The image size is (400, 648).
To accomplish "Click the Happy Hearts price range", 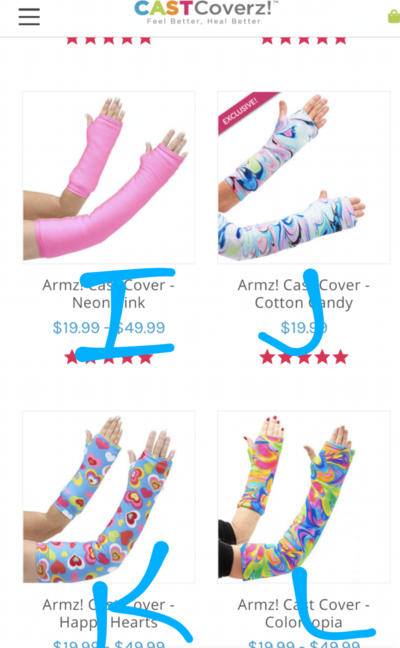I will 109,643.
